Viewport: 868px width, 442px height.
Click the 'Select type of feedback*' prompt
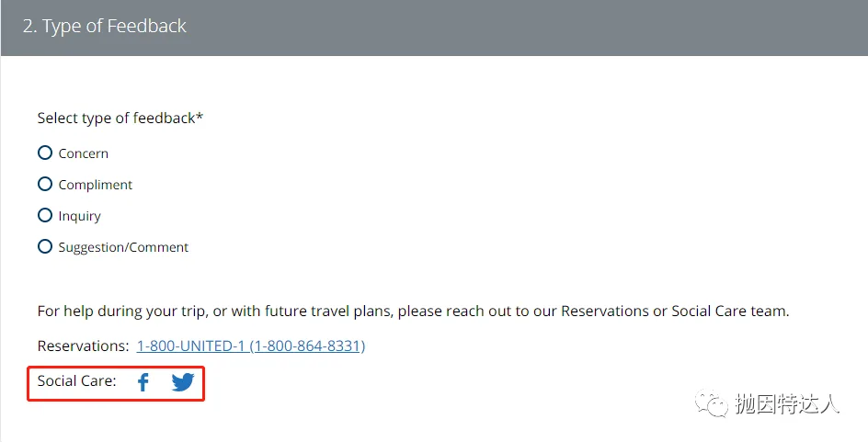tap(116, 119)
